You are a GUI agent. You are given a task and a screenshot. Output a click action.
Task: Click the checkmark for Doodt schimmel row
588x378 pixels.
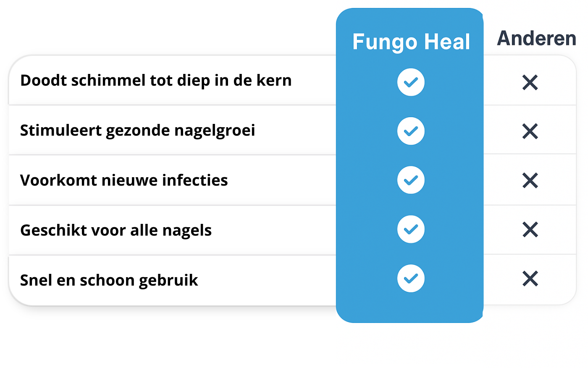[411, 82]
